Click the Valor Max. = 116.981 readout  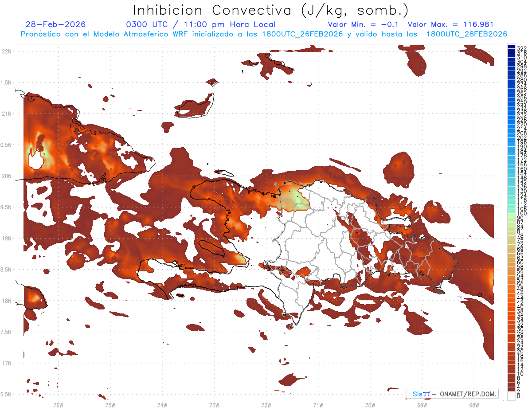(450, 24)
